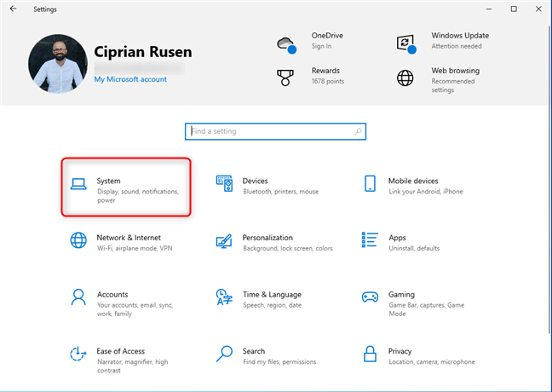Click the Personalization paintbrush icon

(x=224, y=241)
